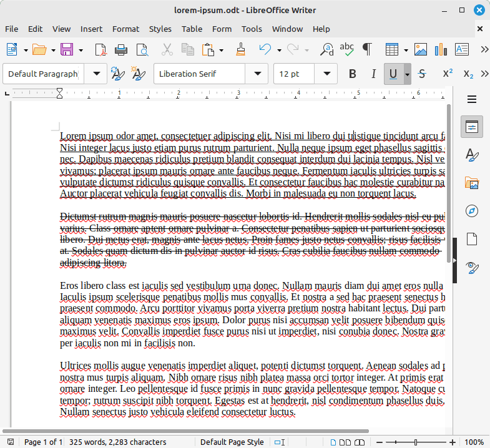Select multiple-page view in status bar
The height and width of the screenshot is (448, 490).
point(345,442)
